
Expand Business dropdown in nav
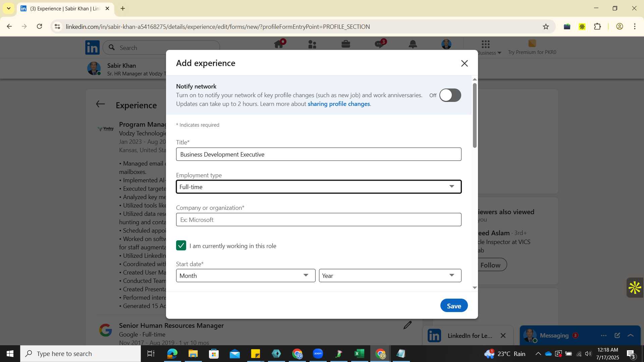pos(489,53)
